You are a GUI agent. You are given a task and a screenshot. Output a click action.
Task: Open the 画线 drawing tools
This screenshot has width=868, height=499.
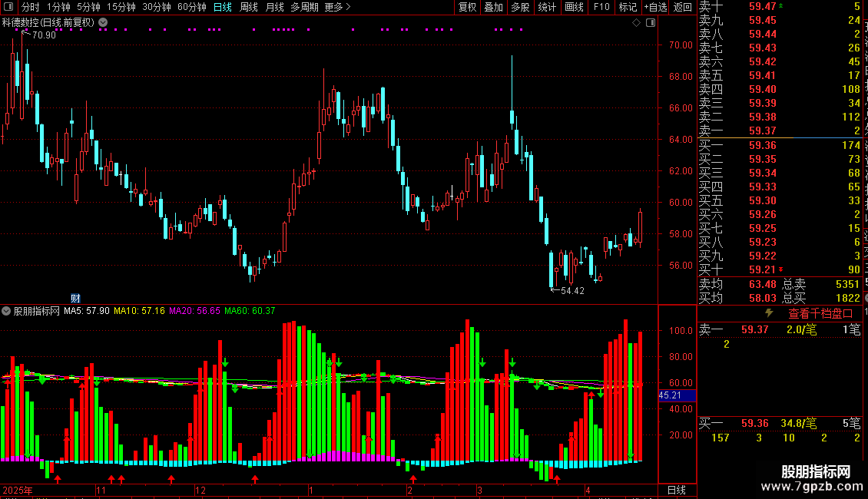point(574,7)
